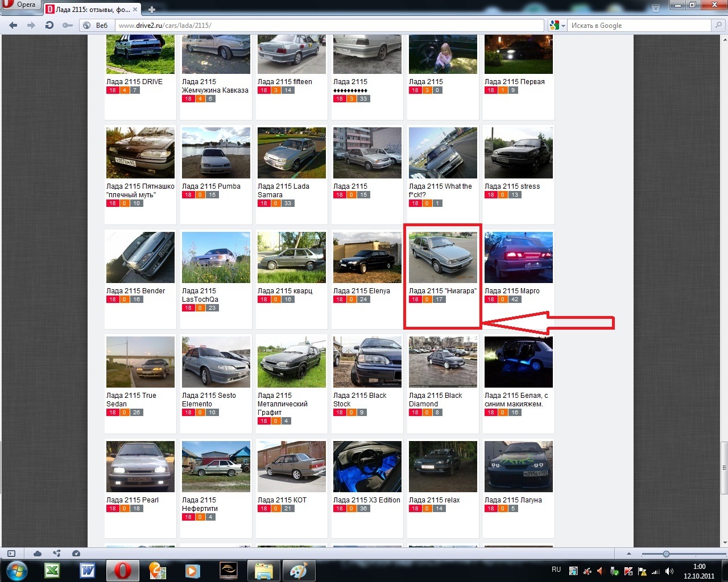
Task: Reload the current page
Action: pos(49,26)
